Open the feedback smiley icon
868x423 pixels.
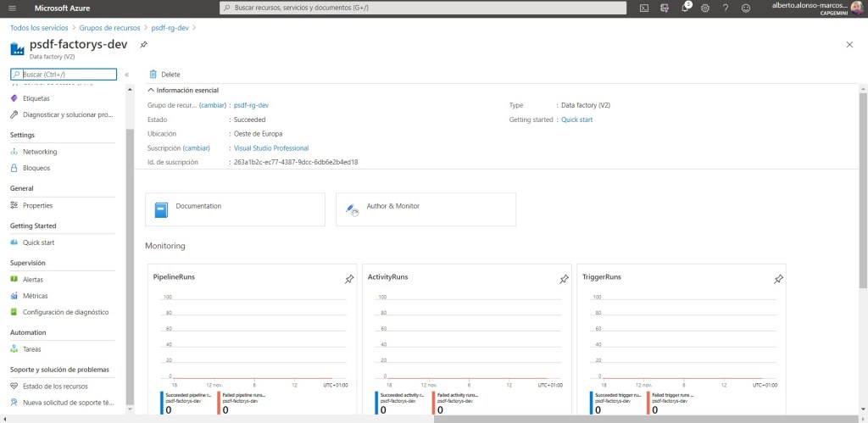point(746,8)
